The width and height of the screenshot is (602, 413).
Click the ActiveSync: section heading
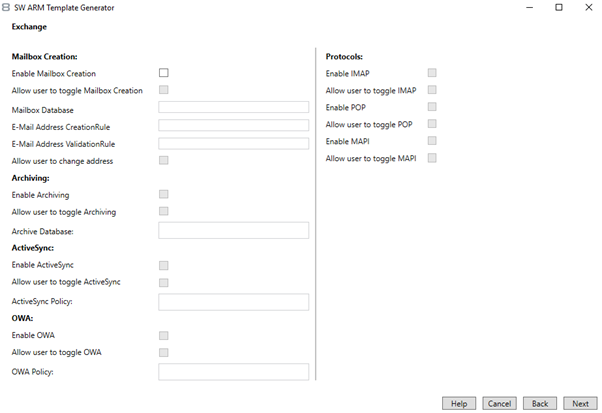coord(33,248)
